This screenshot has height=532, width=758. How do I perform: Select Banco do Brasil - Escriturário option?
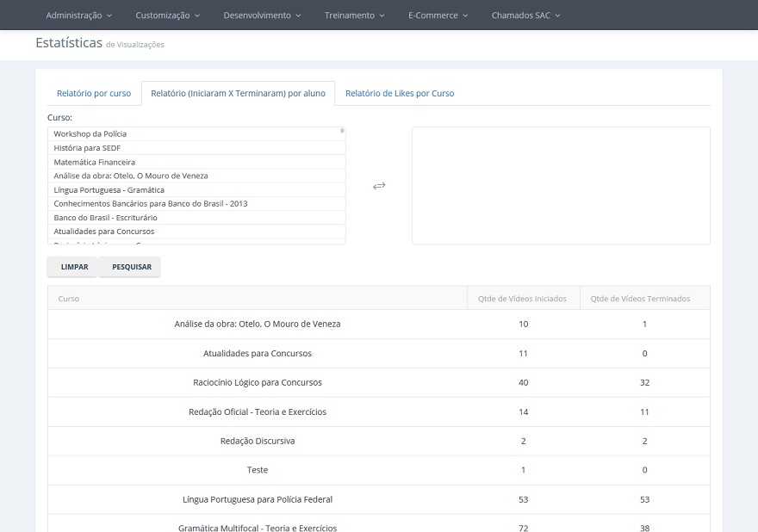click(105, 218)
